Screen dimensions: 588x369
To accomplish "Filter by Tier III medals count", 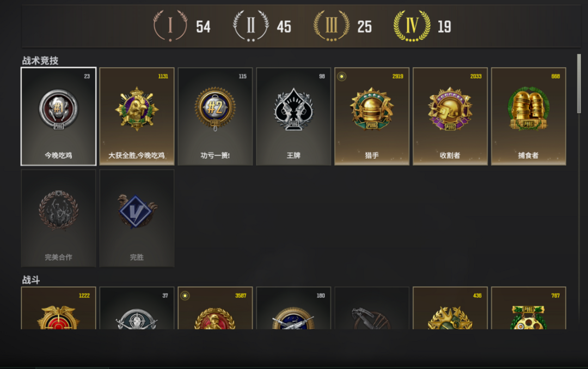I will tap(342, 26).
